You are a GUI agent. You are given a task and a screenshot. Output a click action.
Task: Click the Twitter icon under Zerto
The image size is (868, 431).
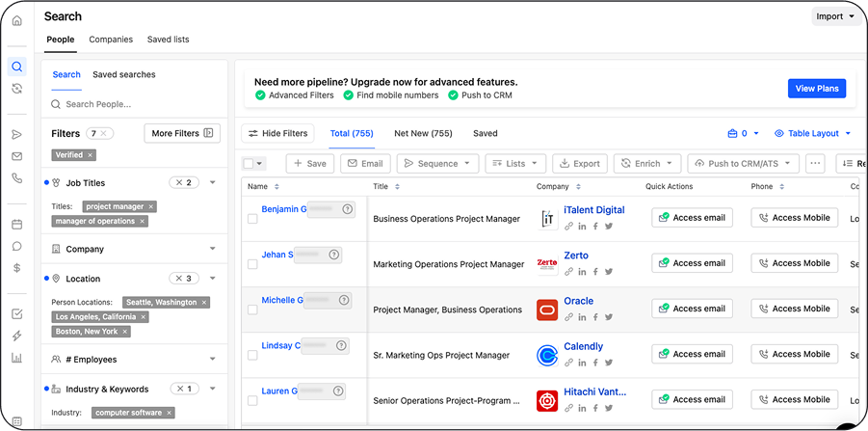(x=609, y=272)
